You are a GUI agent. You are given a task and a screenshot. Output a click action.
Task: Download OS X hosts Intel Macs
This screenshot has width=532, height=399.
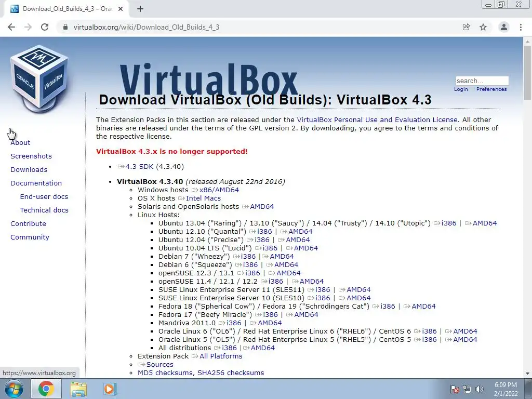(x=203, y=198)
